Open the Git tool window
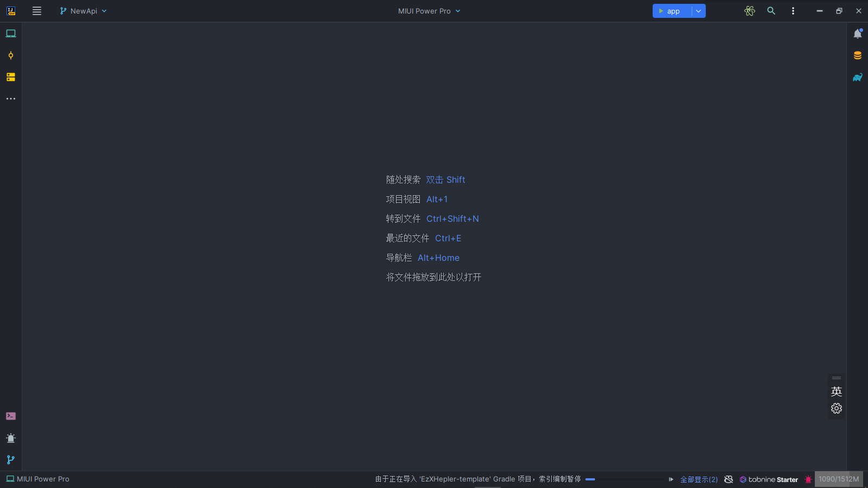 11,459
